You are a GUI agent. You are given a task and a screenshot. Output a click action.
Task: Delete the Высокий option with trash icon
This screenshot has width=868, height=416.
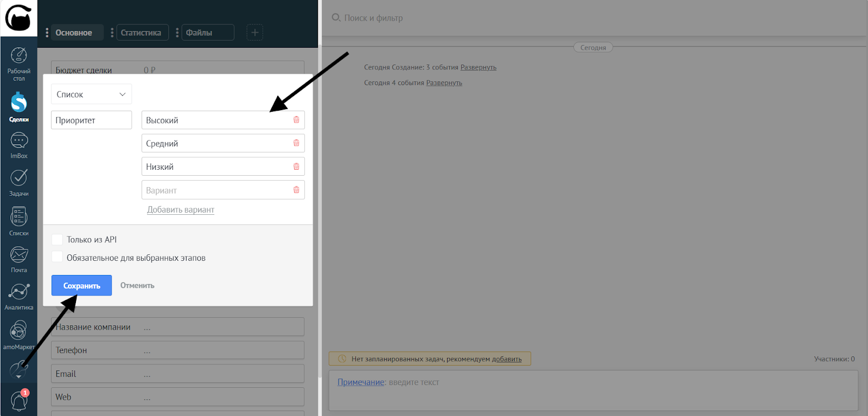(296, 120)
